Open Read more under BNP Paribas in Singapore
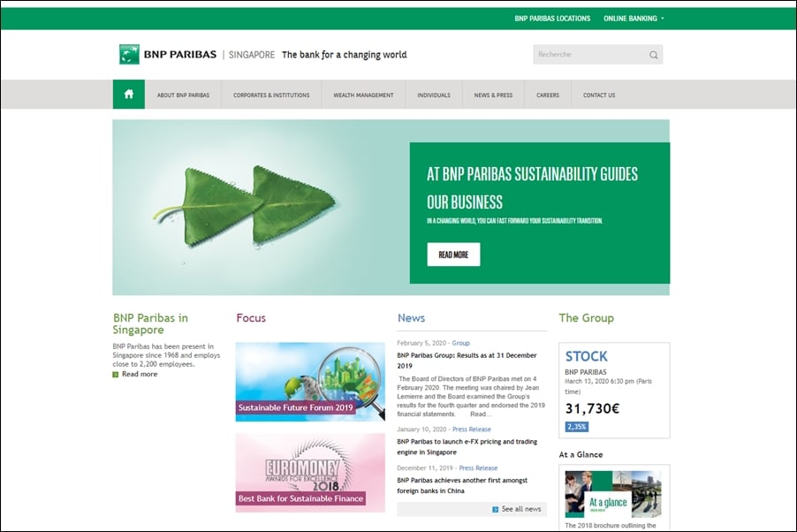 pyautogui.click(x=140, y=375)
